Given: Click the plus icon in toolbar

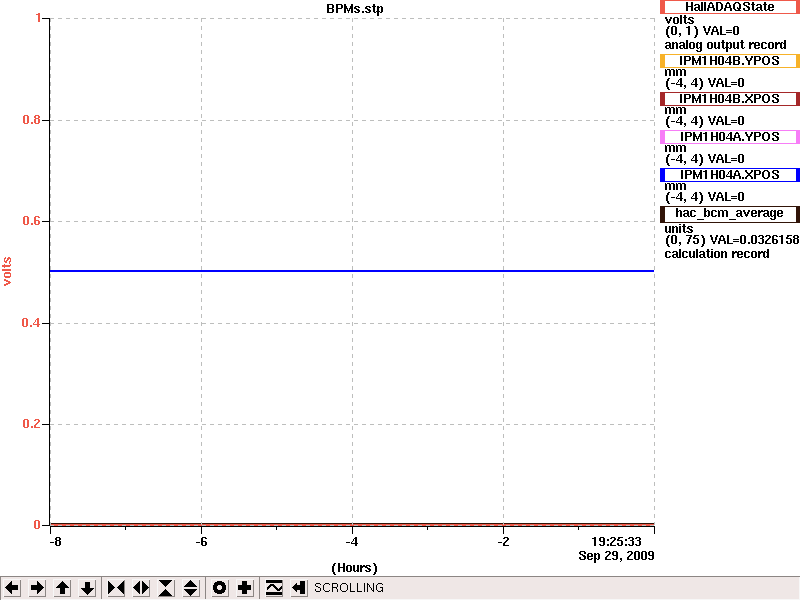Looking at the screenshot, I should click(245, 588).
